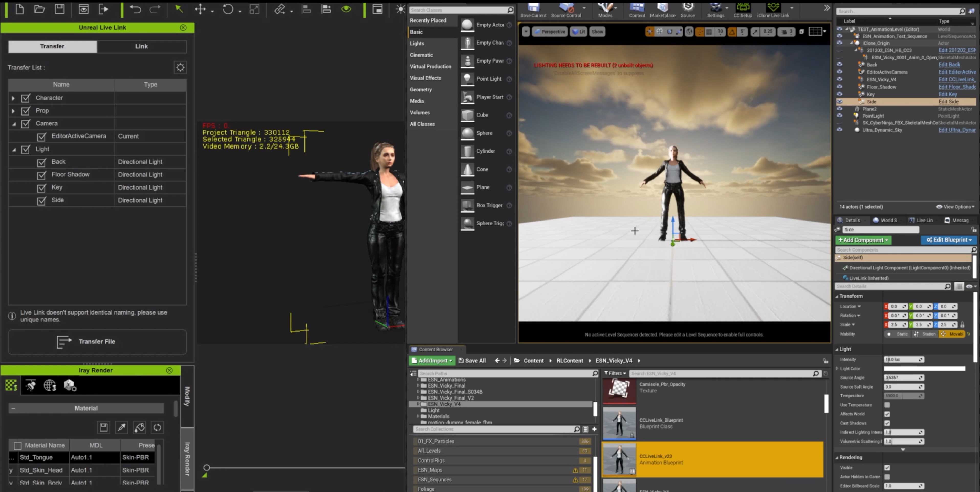
Task: Toggle Use Temperature checkbox
Action: tap(887, 405)
